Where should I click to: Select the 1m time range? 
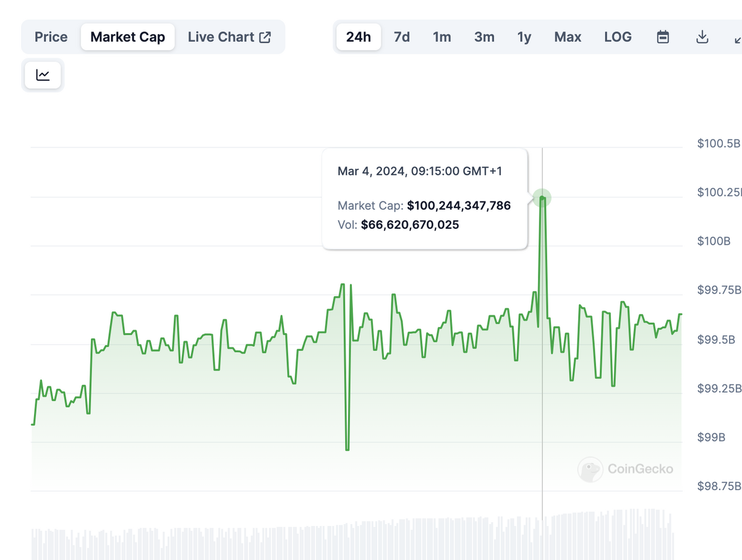442,37
